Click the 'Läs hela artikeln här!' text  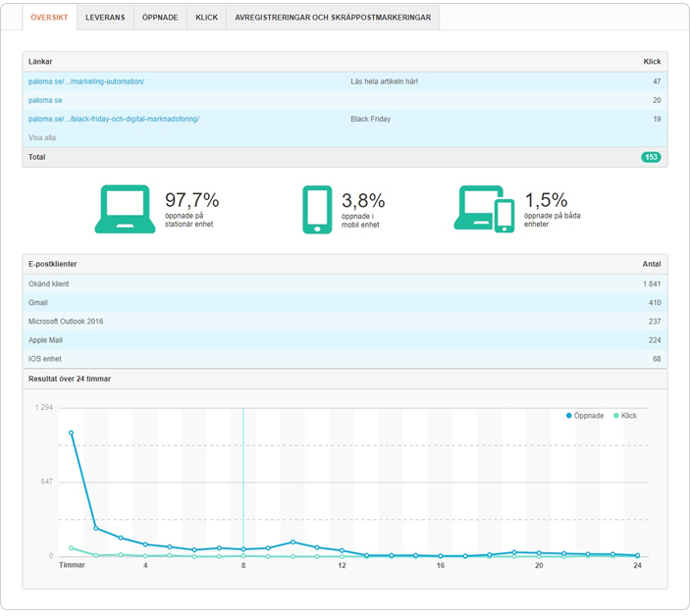384,81
